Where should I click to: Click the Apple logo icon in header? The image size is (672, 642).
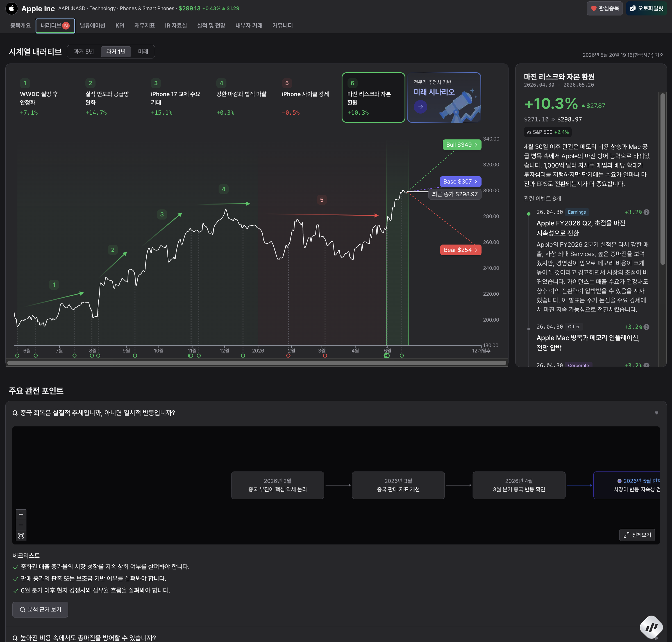pyautogui.click(x=12, y=8)
